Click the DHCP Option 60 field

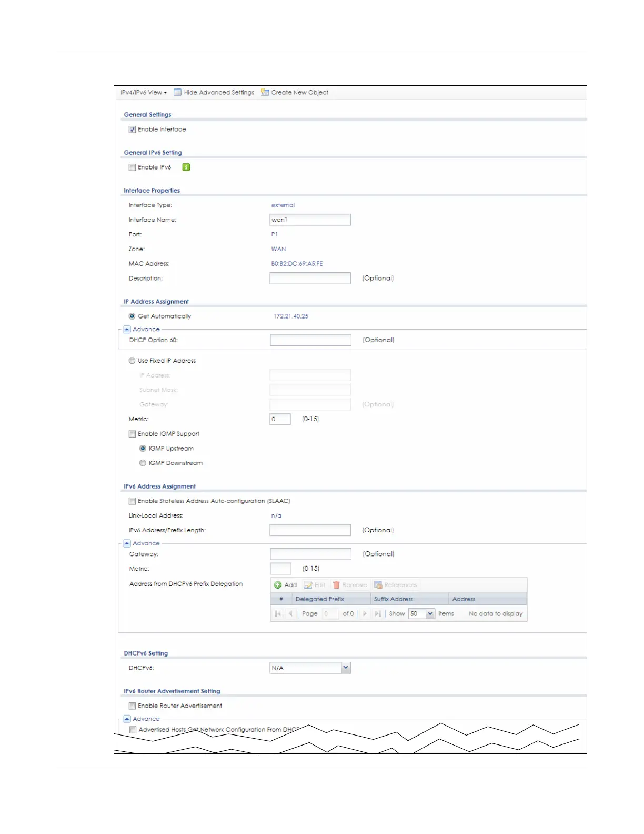click(311, 340)
